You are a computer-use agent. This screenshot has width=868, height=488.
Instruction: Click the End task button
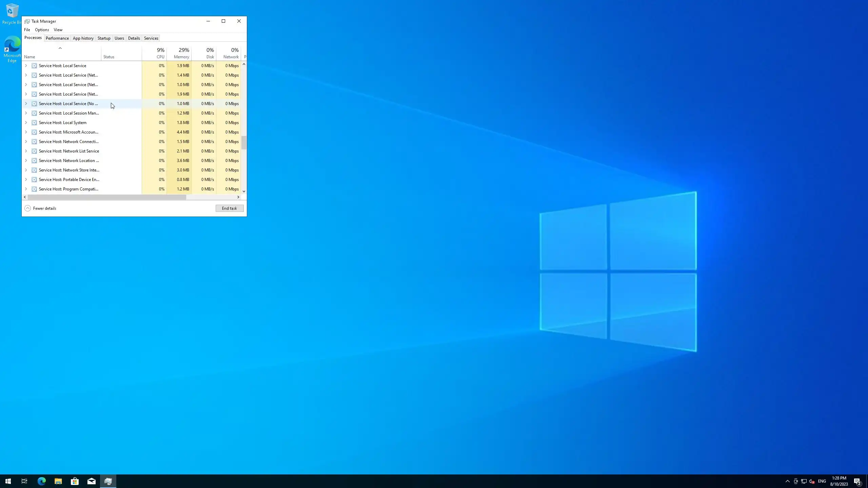click(x=229, y=208)
